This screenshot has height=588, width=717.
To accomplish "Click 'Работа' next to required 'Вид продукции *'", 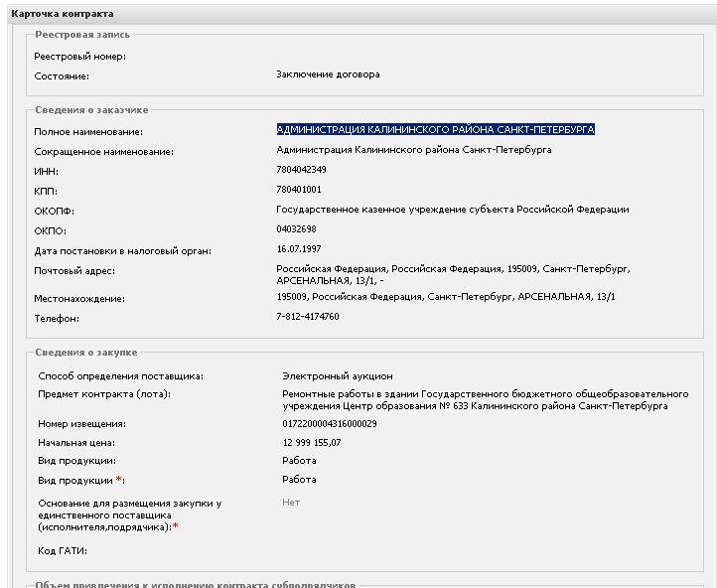I will click(299, 480).
